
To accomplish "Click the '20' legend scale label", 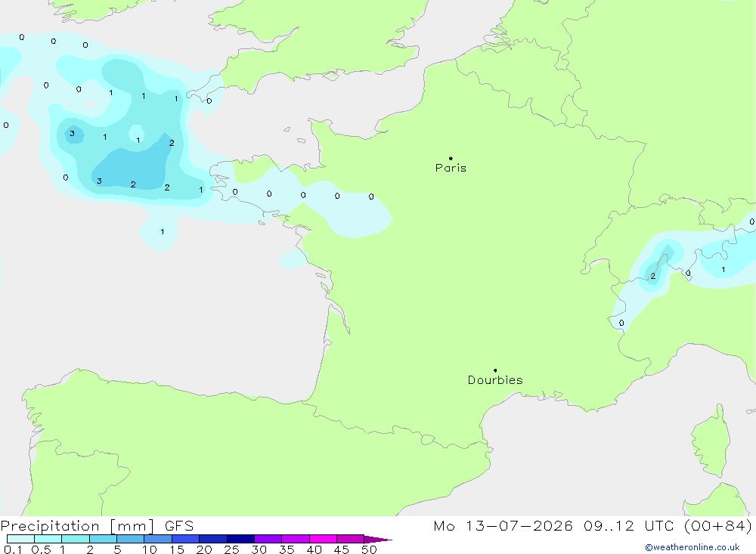I will click(204, 549).
